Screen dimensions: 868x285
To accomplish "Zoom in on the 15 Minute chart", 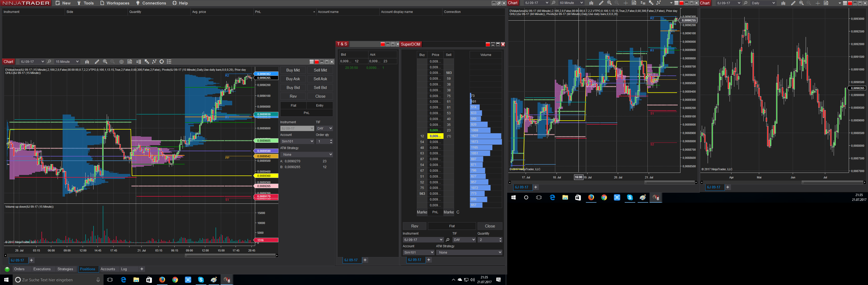I will (105, 61).
